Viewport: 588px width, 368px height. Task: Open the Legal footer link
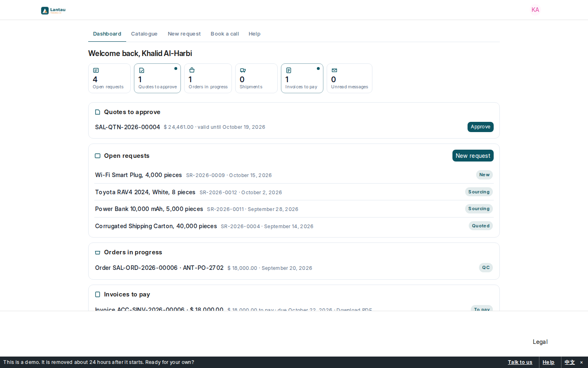tap(540, 342)
